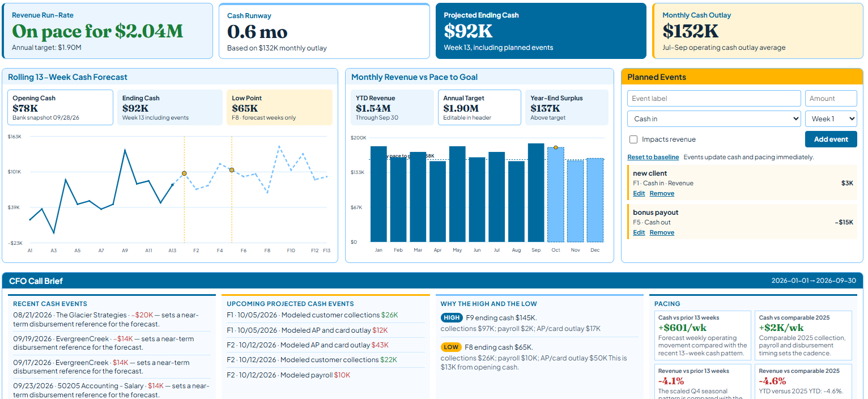Click the new client $3K amount
The width and height of the screenshot is (868, 399).
(847, 183)
